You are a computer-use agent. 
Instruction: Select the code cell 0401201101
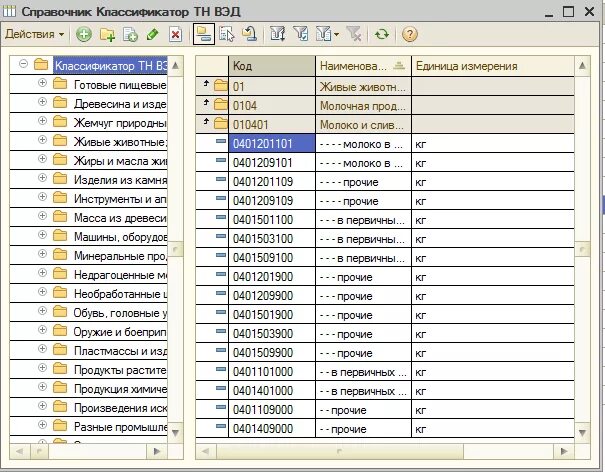click(x=272, y=144)
